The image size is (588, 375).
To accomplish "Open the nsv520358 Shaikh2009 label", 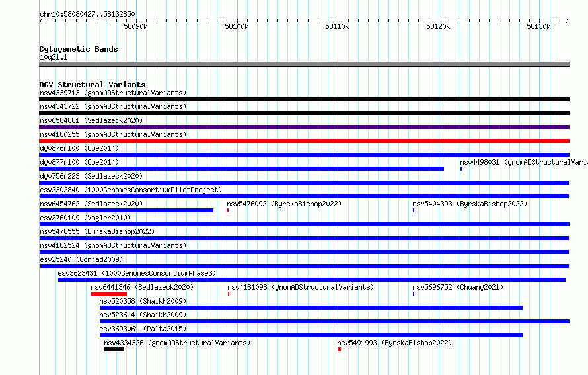I will point(143,301).
